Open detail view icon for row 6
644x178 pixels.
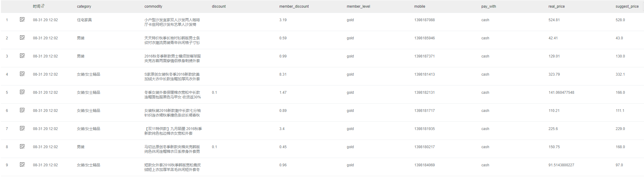(x=22, y=110)
